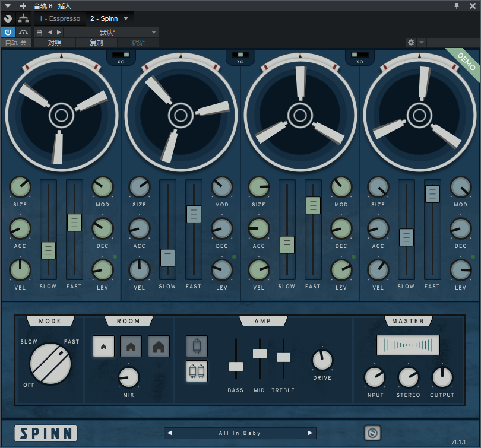Viewport: 481px width, 448px height.
Task: Click the 粘贴 paste button
Action: 138,43
